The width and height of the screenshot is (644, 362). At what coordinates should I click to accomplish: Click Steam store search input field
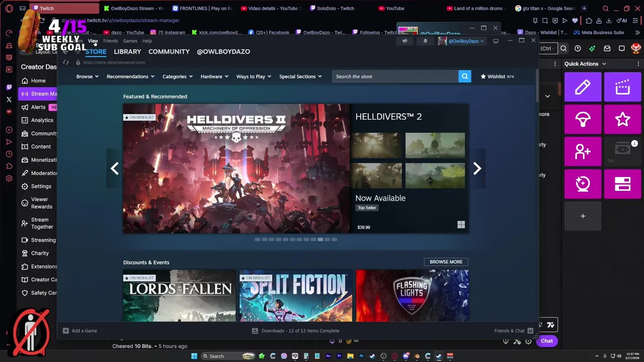(395, 76)
